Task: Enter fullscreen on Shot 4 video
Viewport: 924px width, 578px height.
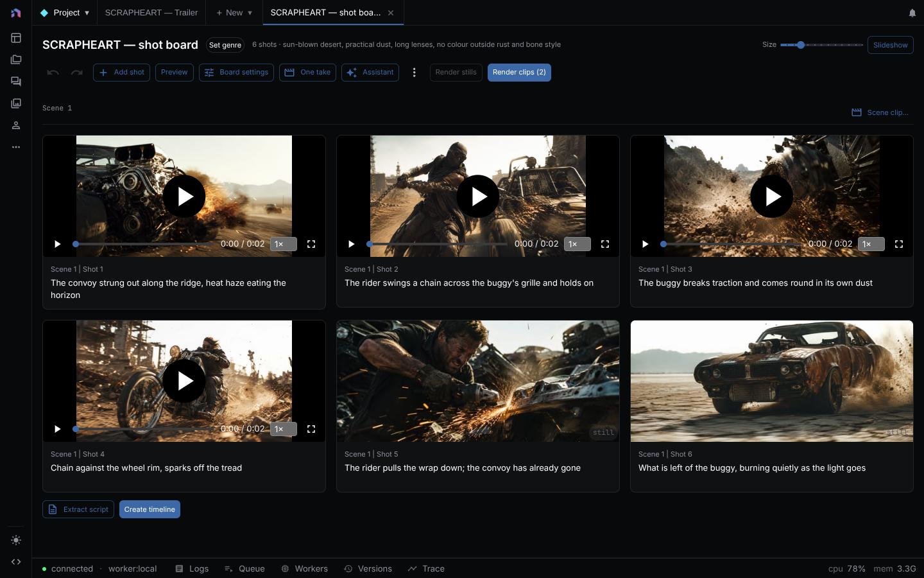Action: point(311,429)
